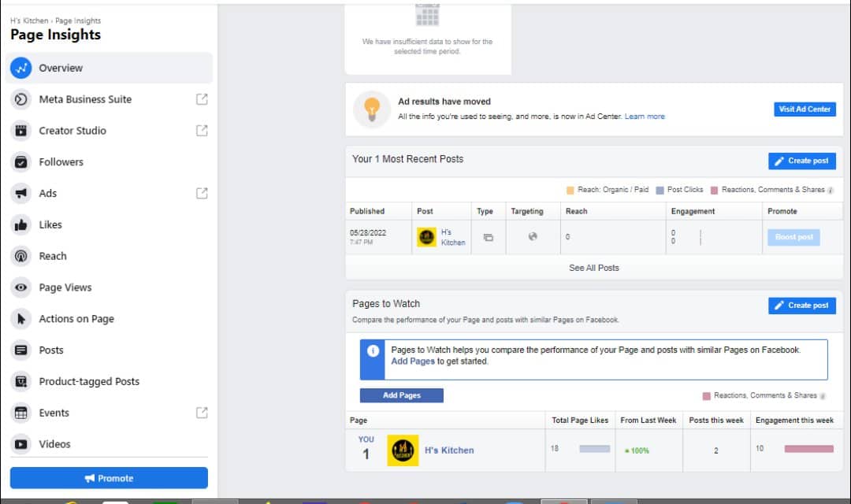851x504 pixels.
Task: Click the lightbulb icon in Ad results notice
Action: click(x=372, y=109)
